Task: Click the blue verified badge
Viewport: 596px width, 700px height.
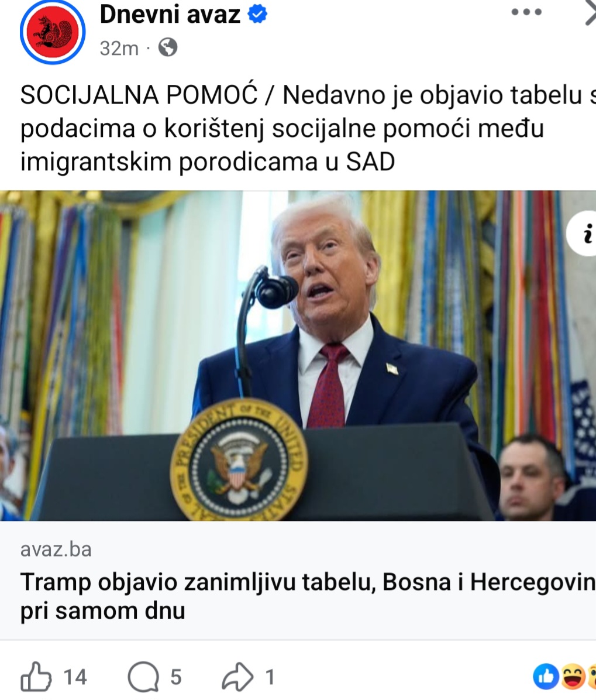Action: 257,14
